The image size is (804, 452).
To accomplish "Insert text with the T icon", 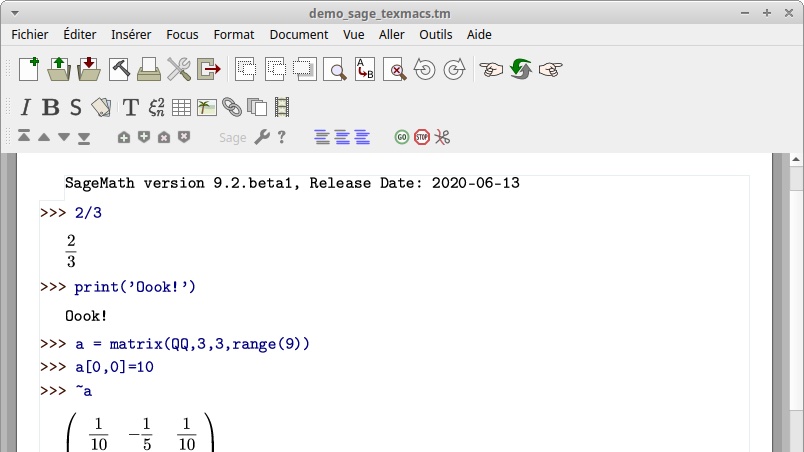I will [x=131, y=108].
